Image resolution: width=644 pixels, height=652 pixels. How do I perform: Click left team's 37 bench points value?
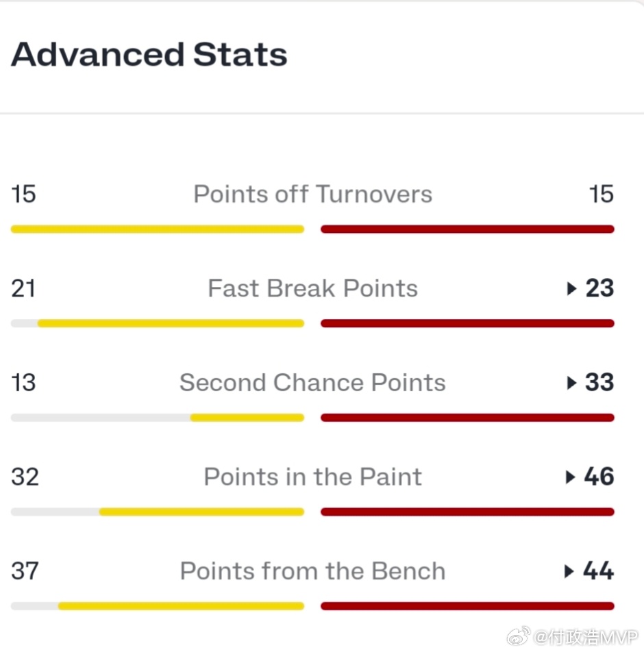(x=25, y=571)
